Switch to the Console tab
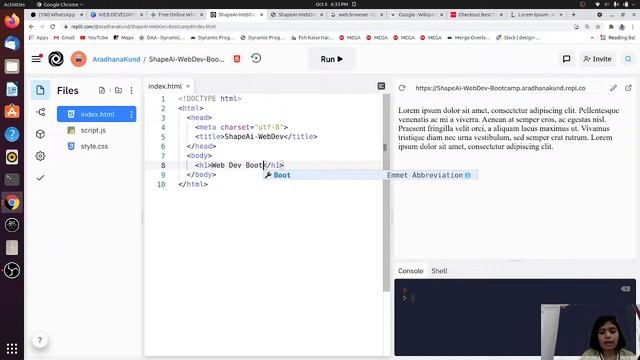640x360 pixels. pyautogui.click(x=410, y=271)
